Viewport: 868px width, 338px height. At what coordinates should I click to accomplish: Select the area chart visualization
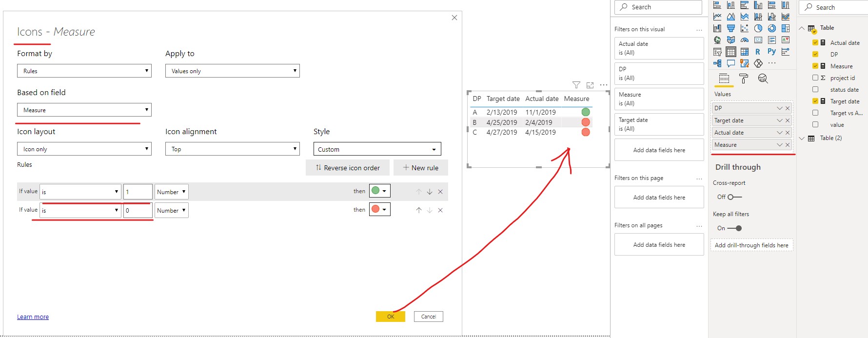tap(731, 17)
